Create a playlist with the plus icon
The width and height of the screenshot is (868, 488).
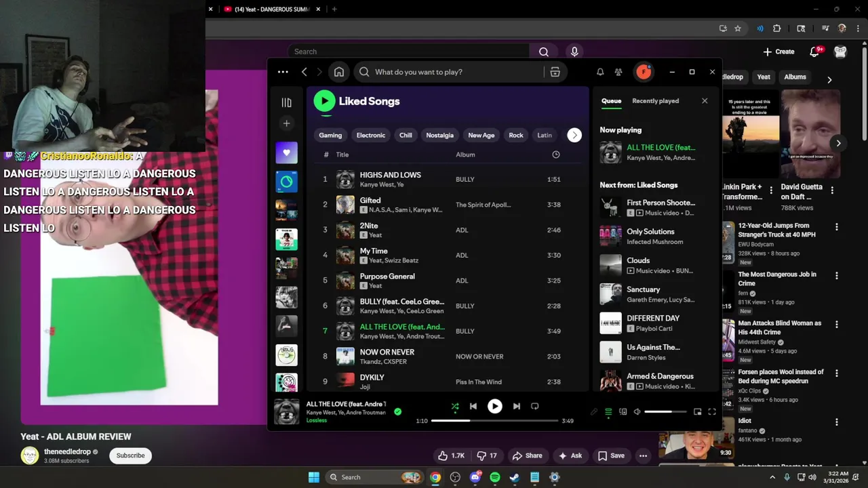pos(286,123)
